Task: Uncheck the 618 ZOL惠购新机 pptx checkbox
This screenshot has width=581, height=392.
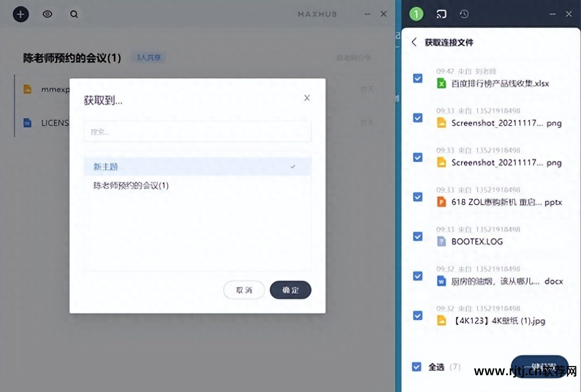Action: [418, 197]
